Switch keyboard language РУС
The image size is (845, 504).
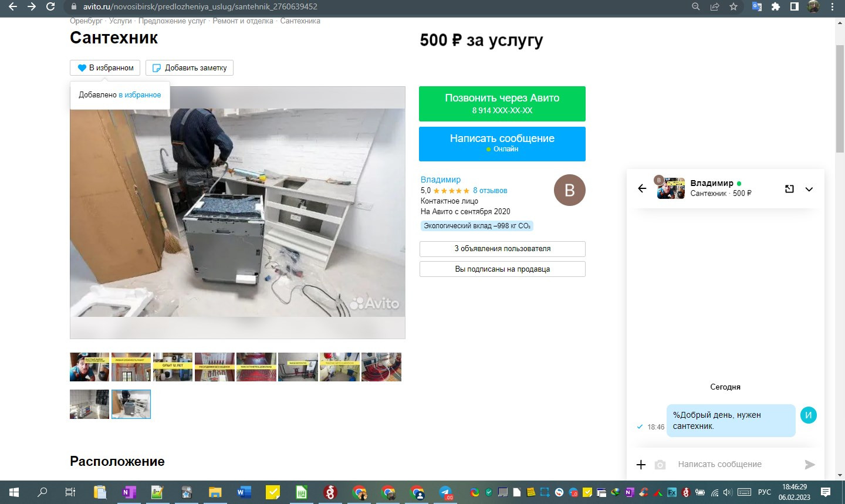[765, 492]
